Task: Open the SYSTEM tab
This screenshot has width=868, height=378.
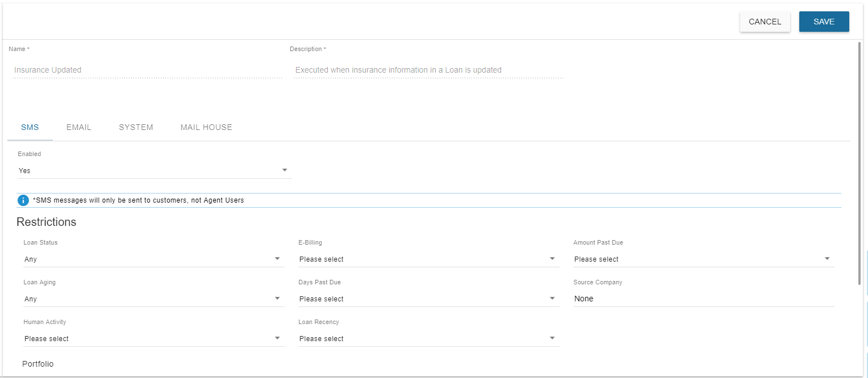Action: click(136, 127)
